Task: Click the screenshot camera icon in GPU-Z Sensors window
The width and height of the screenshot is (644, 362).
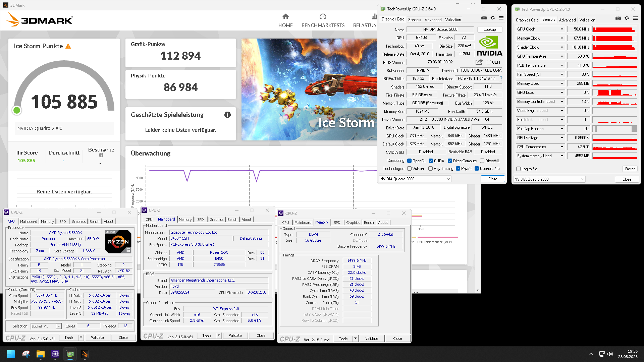Action: (x=618, y=18)
